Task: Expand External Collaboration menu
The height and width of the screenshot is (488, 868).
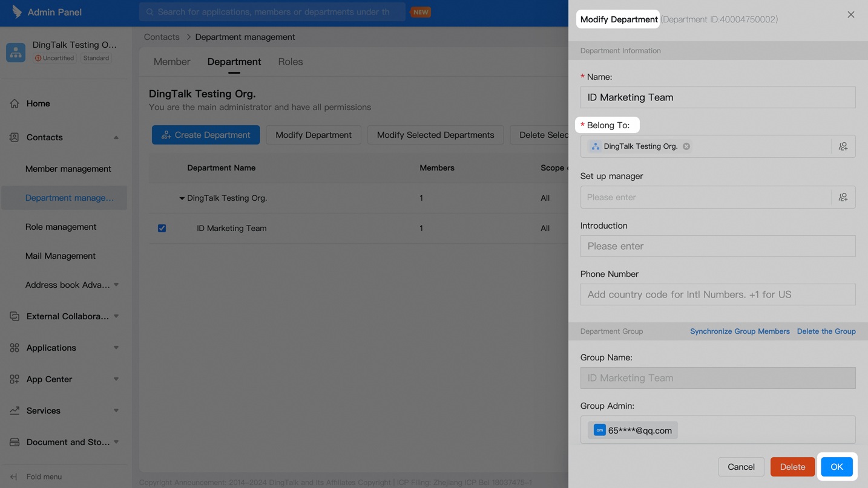Action: [x=116, y=316]
